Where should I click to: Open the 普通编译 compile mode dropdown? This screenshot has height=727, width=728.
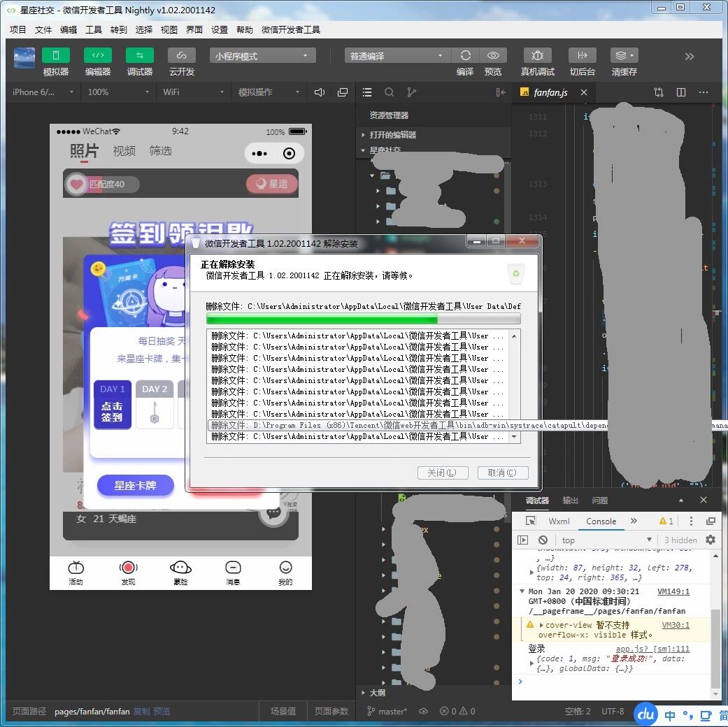(x=397, y=56)
